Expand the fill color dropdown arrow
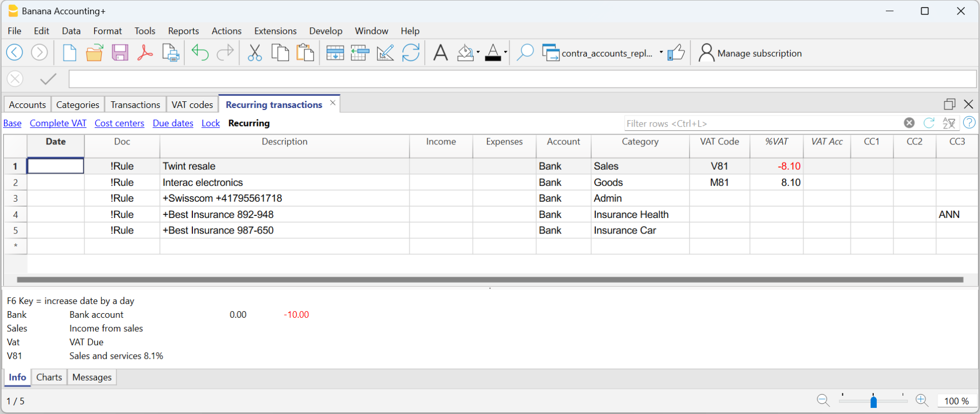This screenshot has width=980, height=414. 478,52
